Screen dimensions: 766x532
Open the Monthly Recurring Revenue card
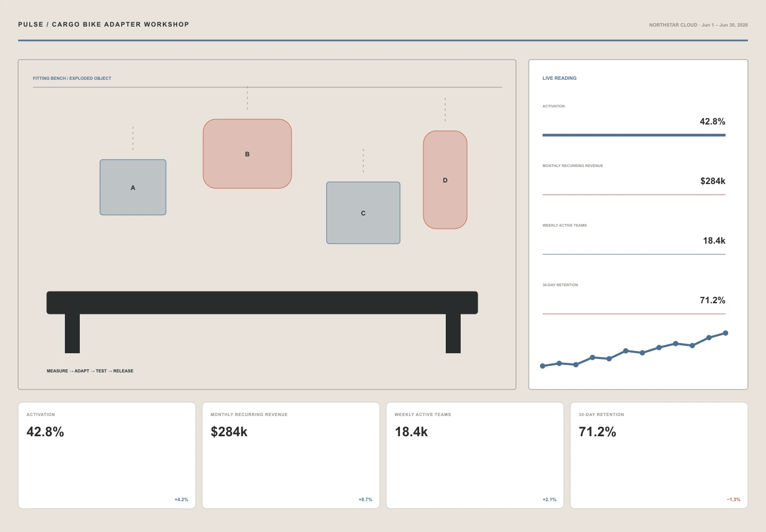click(291, 455)
